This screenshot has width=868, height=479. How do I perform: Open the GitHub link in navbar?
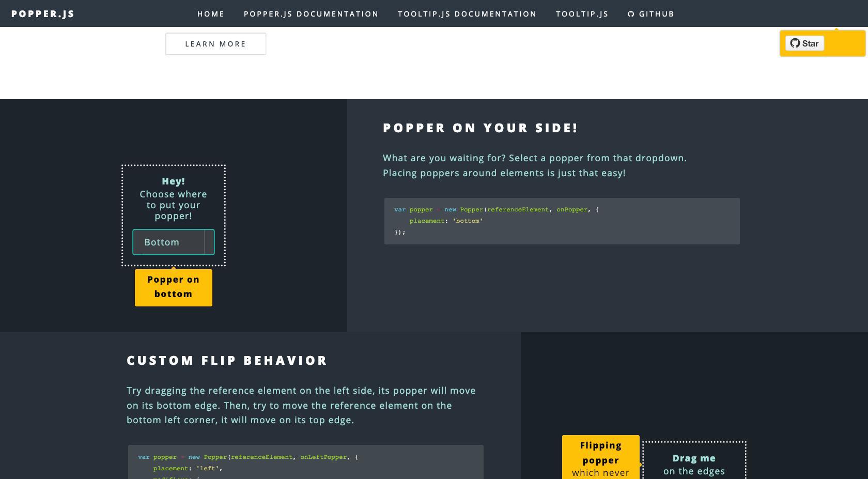pyautogui.click(x=651, y=14)
